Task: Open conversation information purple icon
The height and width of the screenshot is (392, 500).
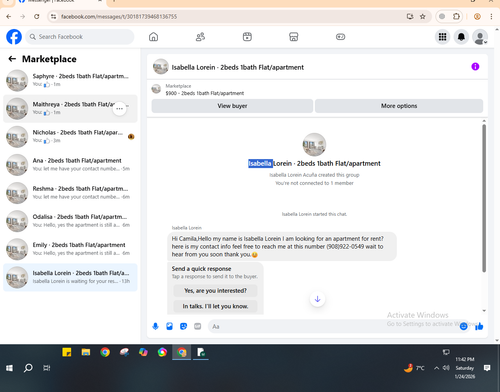Action: [x=475, y=67]
